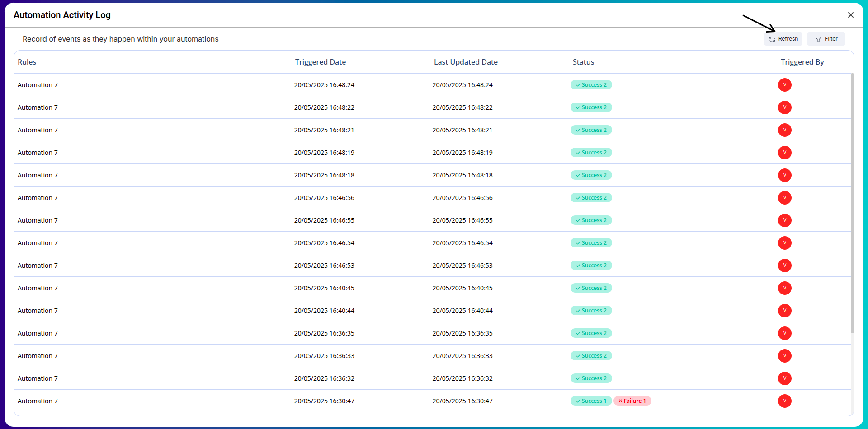Click last updated date 20/05/2025 16:36:33

coord(462,356)
